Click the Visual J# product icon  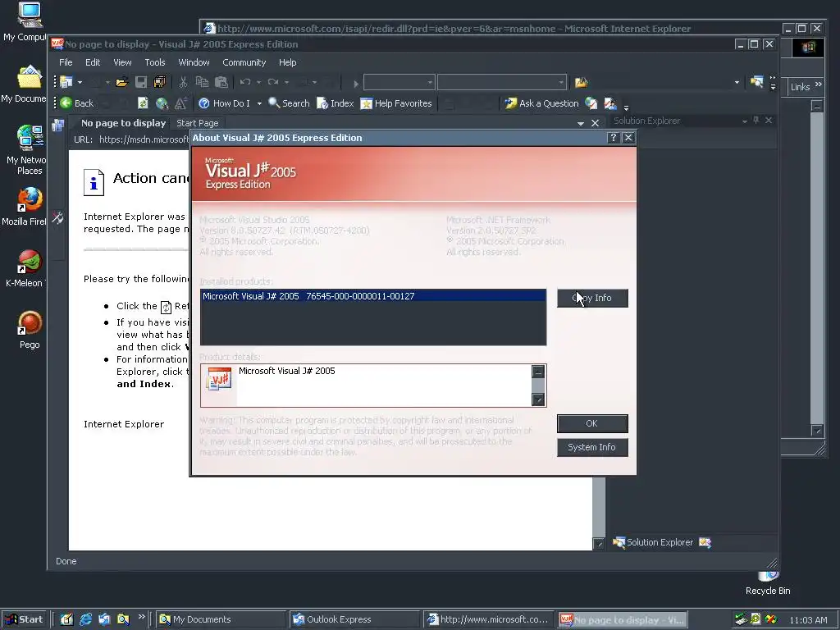point(219,379)
